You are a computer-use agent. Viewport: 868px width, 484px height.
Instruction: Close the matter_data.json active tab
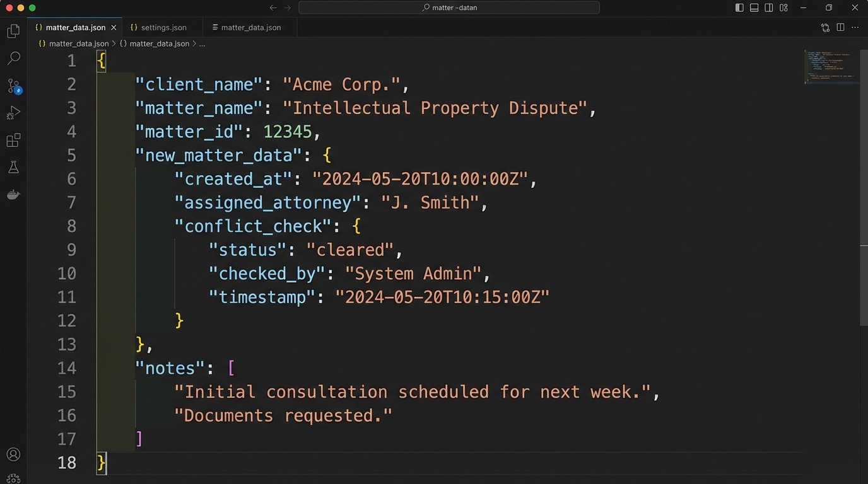pyautogui.click(x=114, y=27)
